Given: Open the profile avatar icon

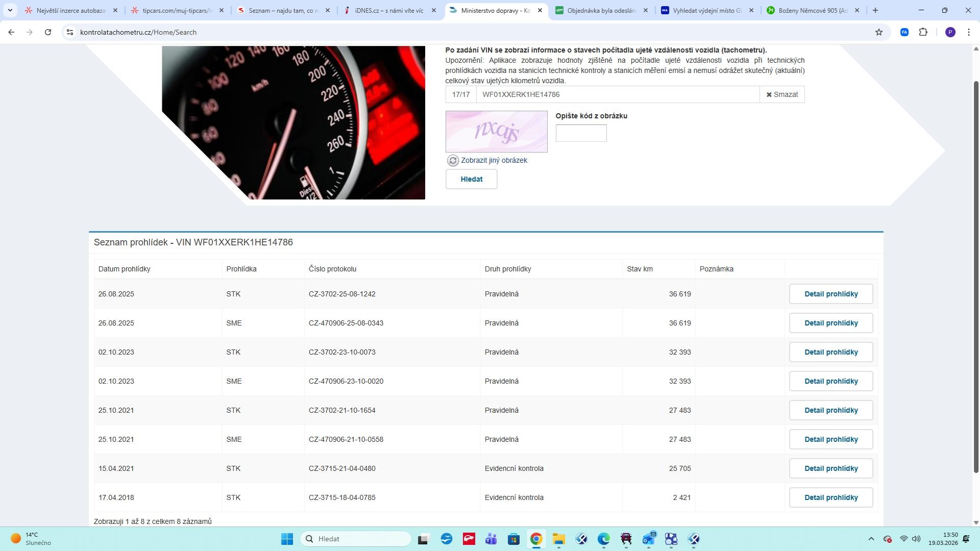Looking at the screenshot, I should pos(950,32).
